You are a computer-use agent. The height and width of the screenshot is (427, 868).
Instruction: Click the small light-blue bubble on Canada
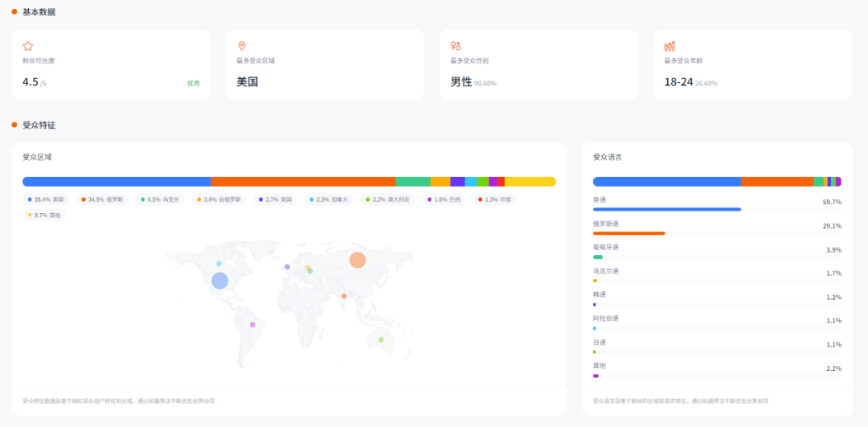click(219, 264)
